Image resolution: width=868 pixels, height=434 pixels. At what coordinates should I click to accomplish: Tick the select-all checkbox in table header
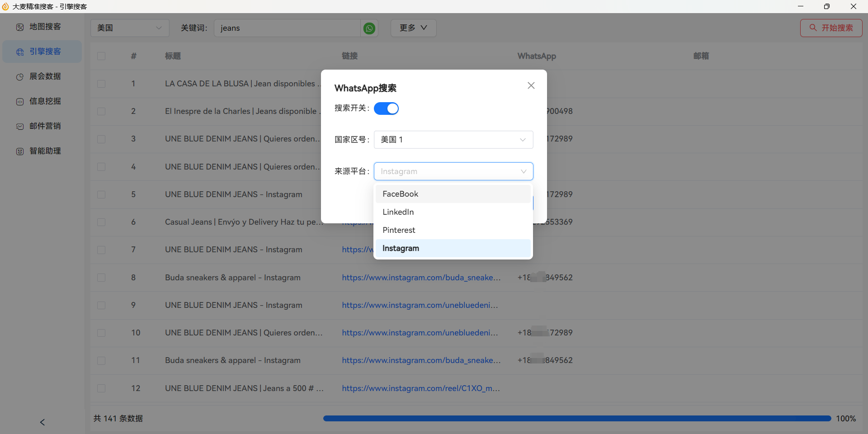coord(101,56)
